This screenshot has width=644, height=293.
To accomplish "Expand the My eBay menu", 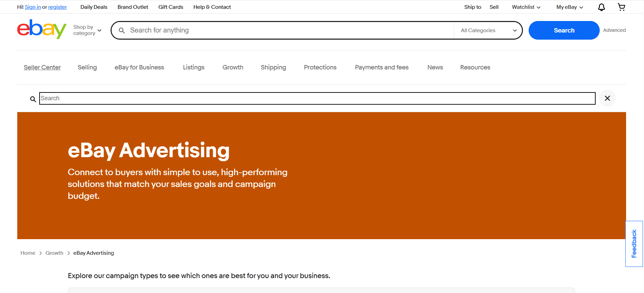I will [570, 7].
